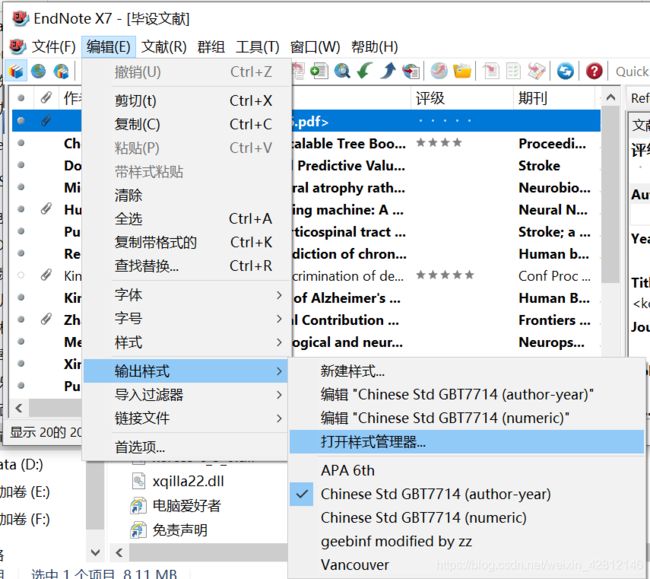Select Integrated Library & Online Search icon
Viewport: 650px width, 579px height.
[61, 71]
